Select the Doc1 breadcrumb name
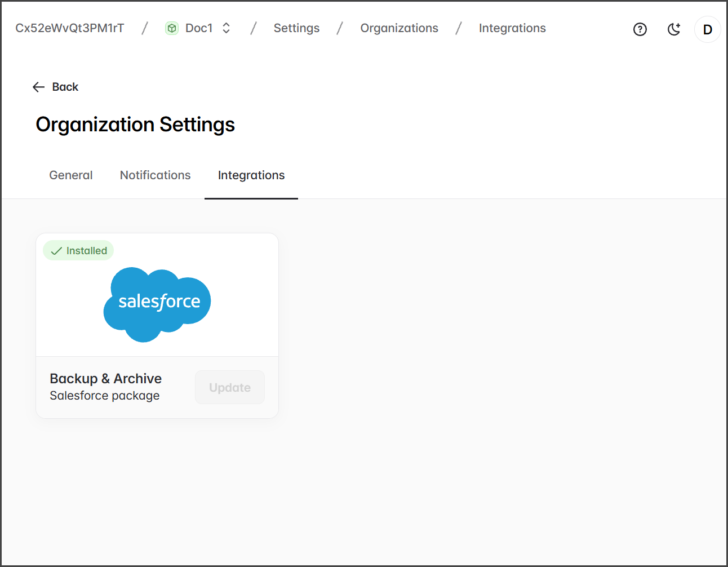 click(x=199, y=28)
